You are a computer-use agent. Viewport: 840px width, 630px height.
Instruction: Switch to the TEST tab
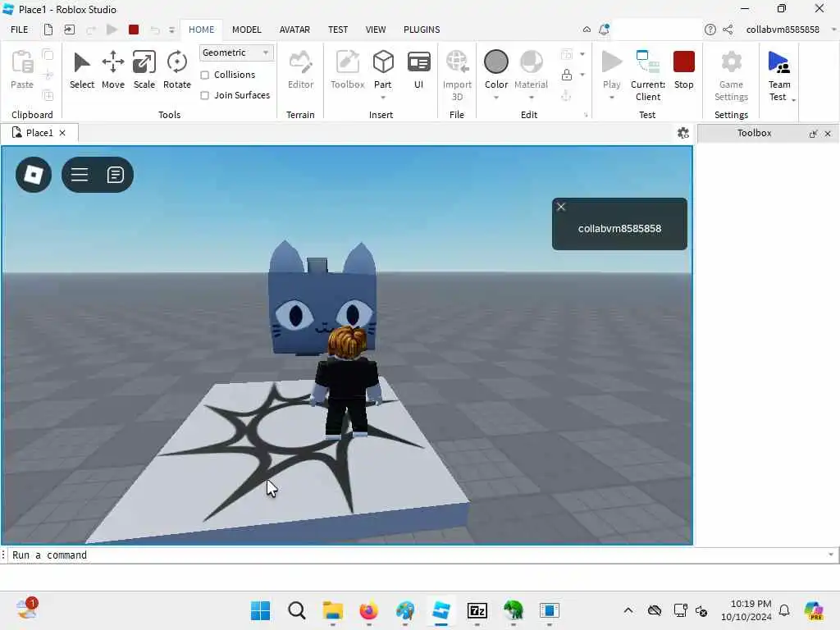(337, 30)
